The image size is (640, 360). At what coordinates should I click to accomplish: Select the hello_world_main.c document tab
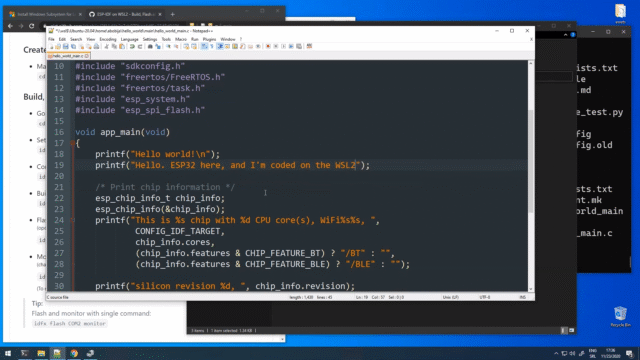tap(68, 56)
